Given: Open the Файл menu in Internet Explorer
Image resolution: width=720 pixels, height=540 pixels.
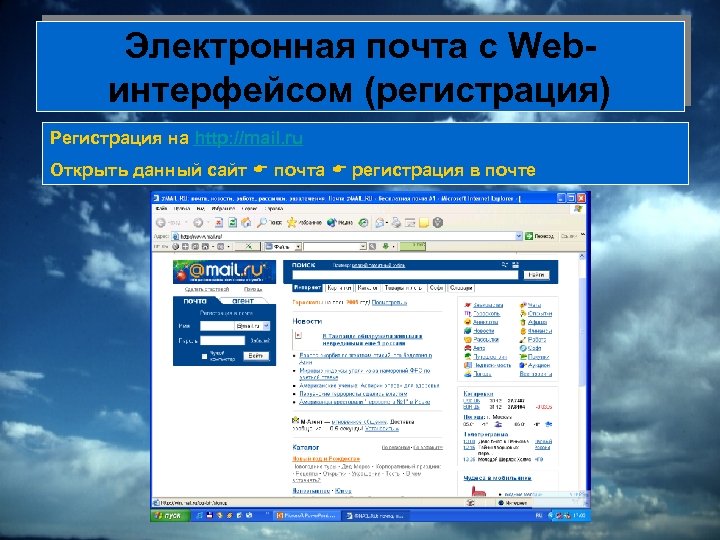Looking at the screenshot, I should (161, 208).
